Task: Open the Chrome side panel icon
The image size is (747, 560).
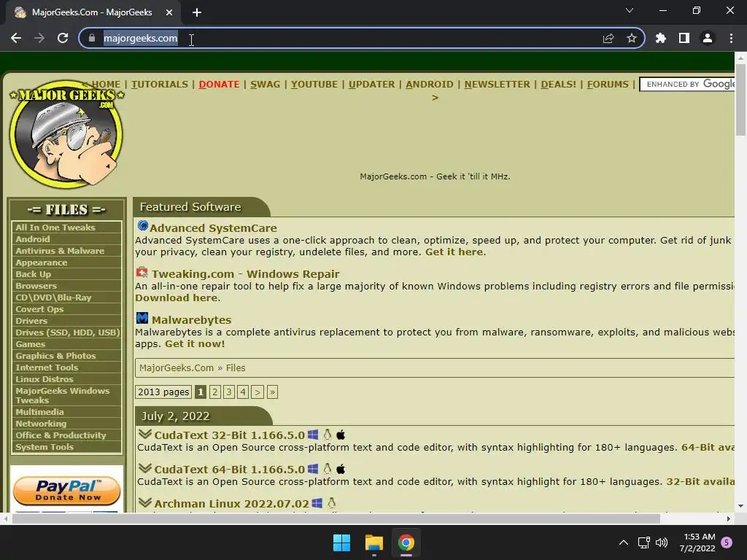Action: coord(684,38)
